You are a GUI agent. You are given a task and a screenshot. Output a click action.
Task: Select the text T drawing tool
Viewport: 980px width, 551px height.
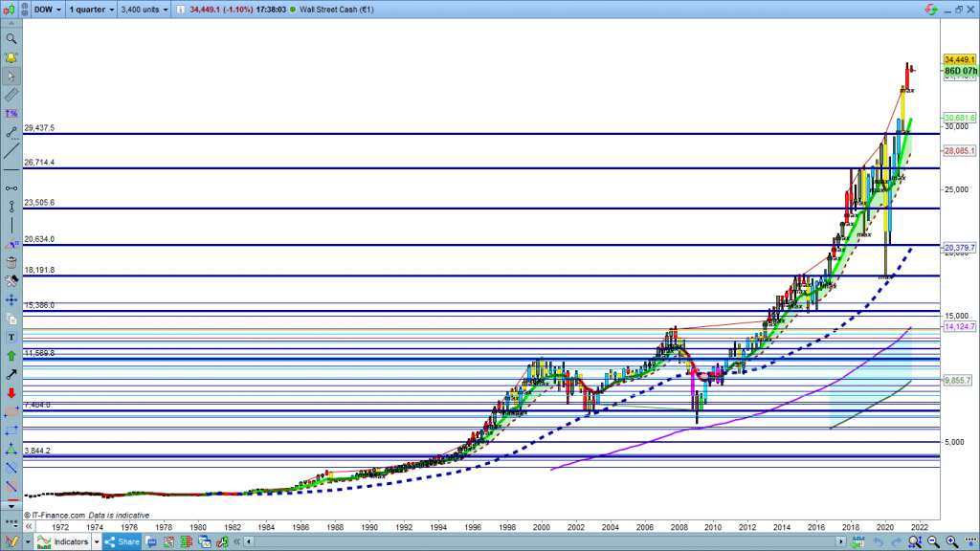(11, 337)
